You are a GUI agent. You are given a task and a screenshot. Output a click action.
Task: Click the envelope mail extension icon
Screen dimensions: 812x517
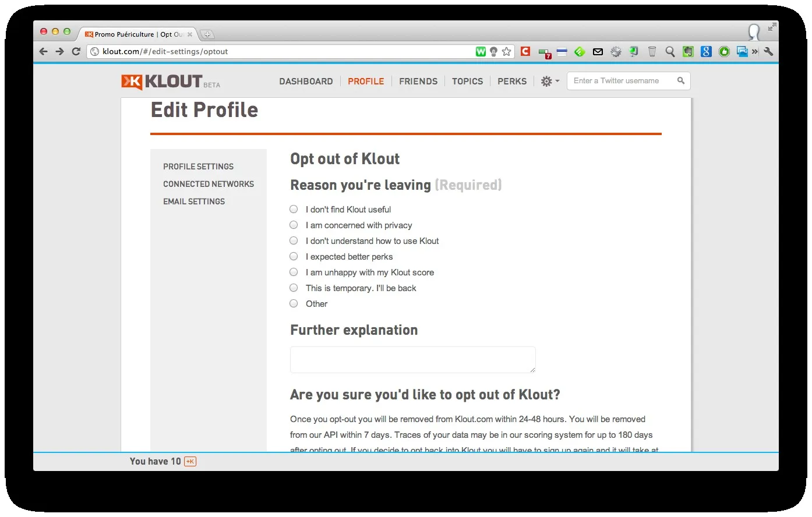coord(598,52)
